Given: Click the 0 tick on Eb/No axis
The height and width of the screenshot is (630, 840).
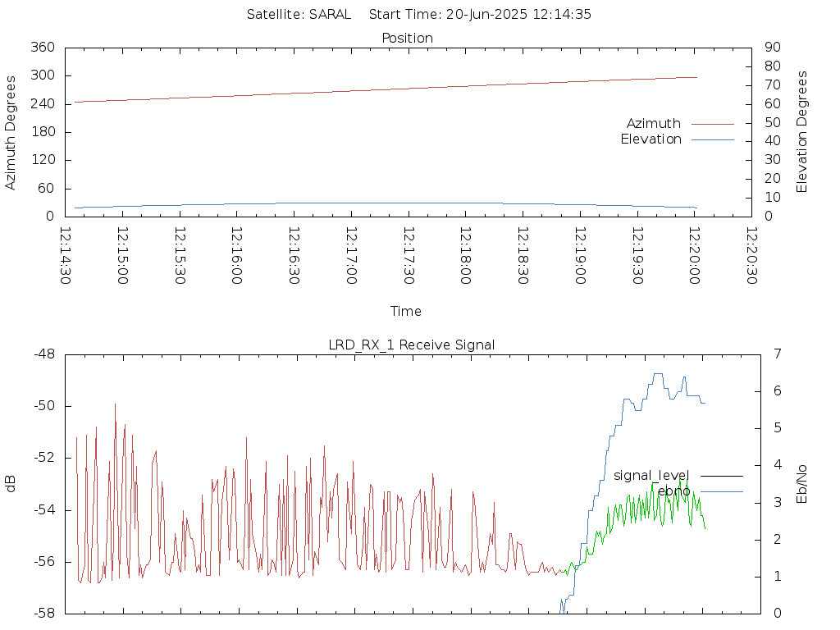Looking at the screenshot, I should click(x=778, y=614).
